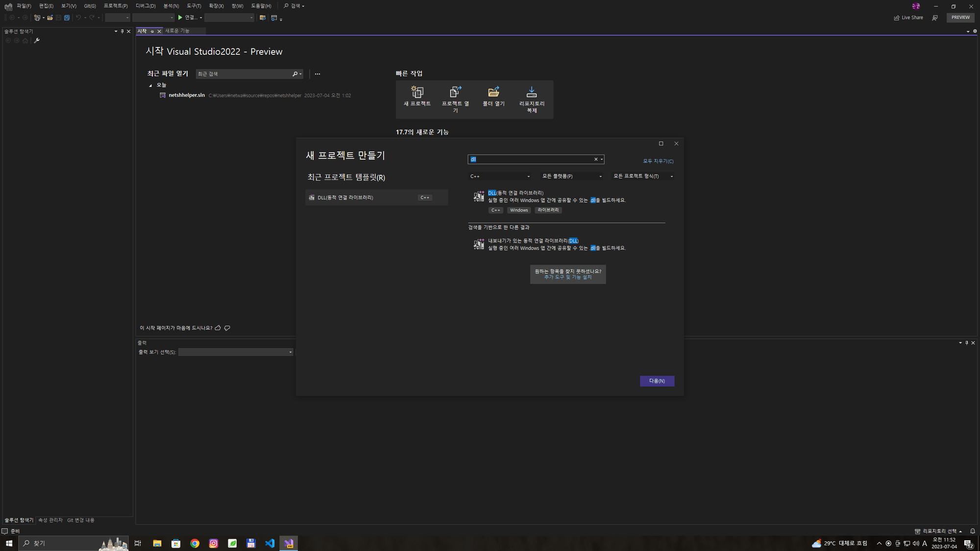This screenshot has height=551, width=980.
Task: Open the 연결 debug target dropdown arrow
Action: point(201,18)
